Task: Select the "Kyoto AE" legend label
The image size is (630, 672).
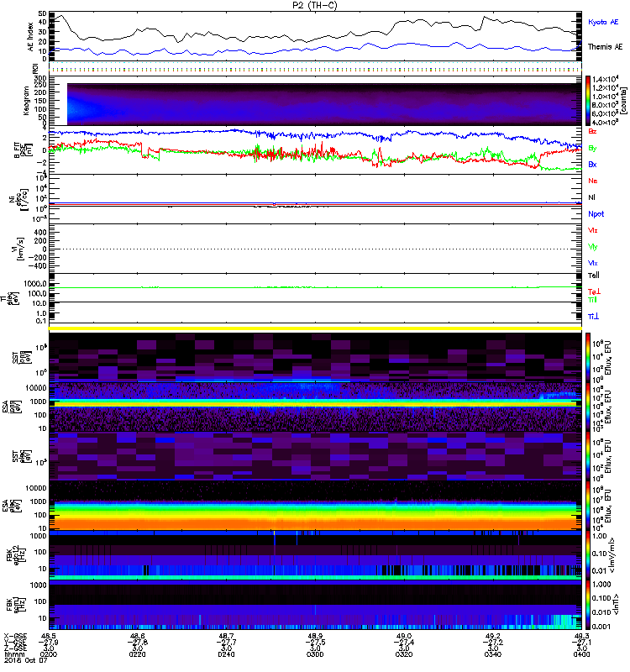Action: tap(603, 23)
